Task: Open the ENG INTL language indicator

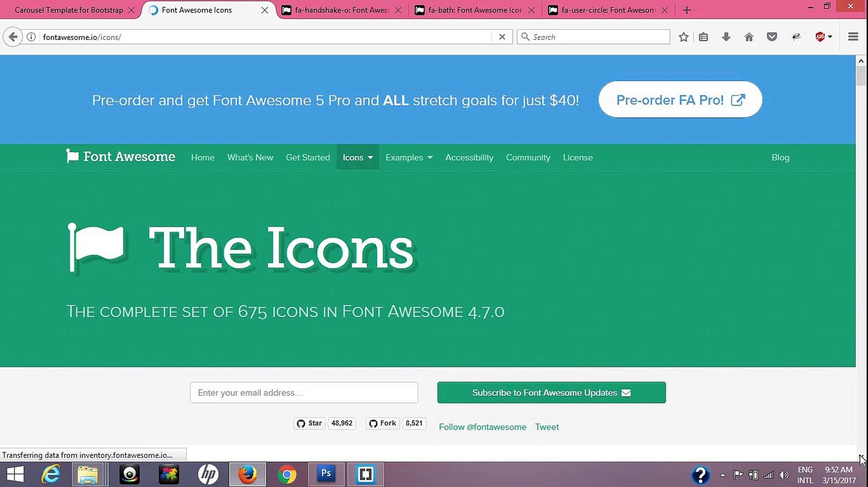Action: click(805, 475)
